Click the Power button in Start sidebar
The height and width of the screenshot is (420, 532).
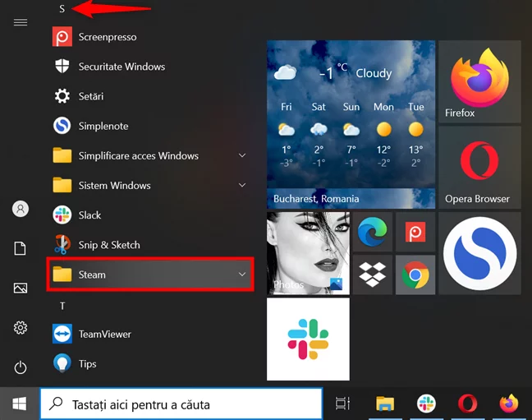(x=21, y=367)
